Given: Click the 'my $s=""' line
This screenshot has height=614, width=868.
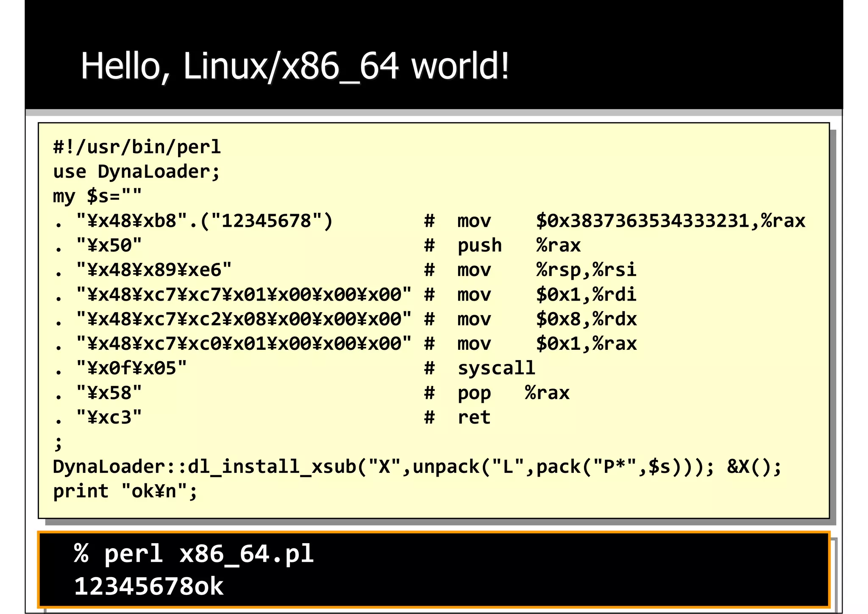Looking at the screenshot, I should coord(97,196).
